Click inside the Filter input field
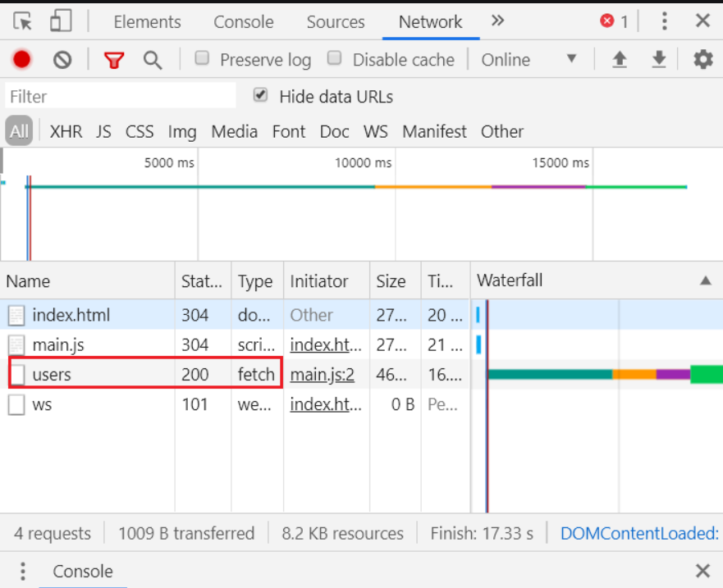The width and height of the screenshot is (723, 588). click(119, 95)
